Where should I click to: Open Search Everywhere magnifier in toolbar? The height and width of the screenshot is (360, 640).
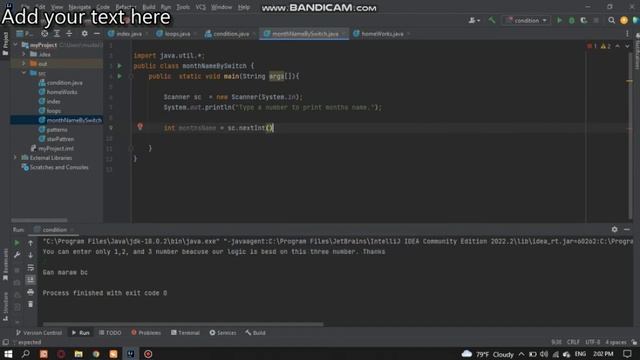(611, 20)
